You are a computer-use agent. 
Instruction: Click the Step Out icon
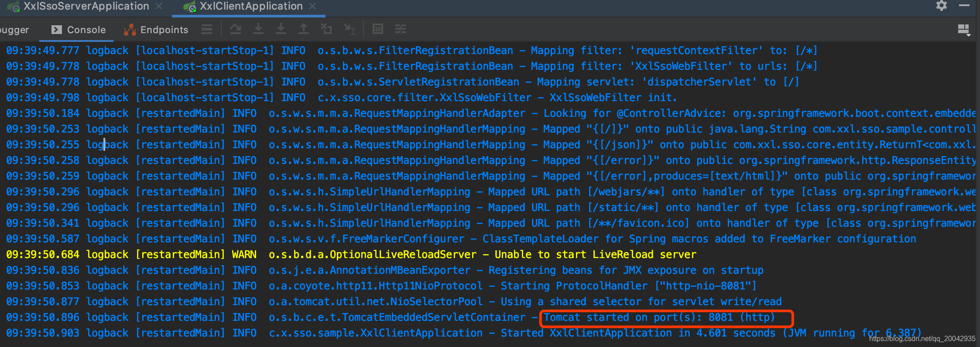pos(304,29)
